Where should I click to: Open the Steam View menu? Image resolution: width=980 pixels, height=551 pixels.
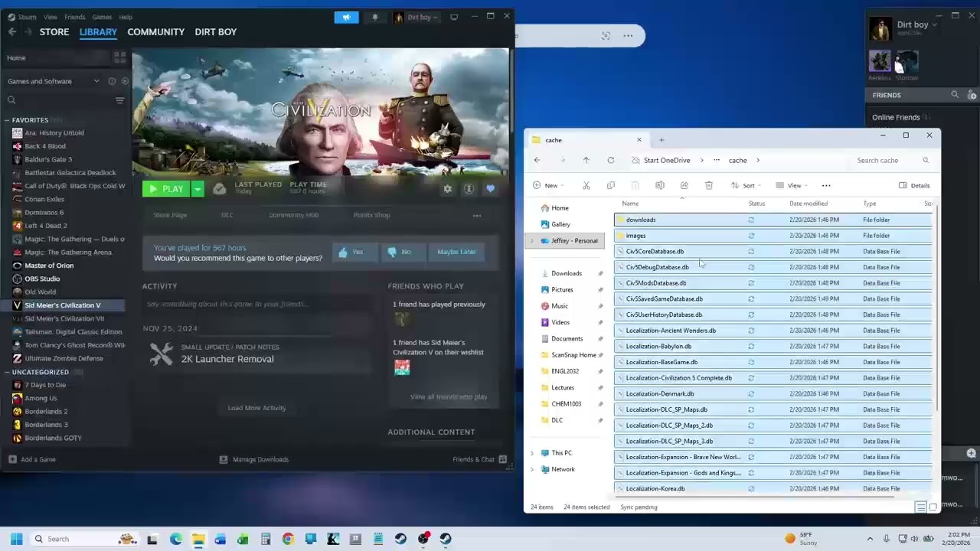tap(51, 17)
